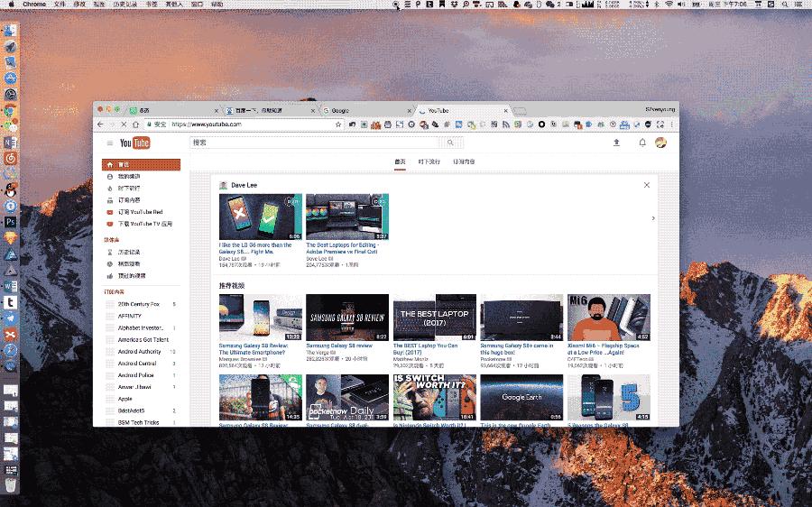
Task: Click the Chrome back arrow
Action: (x=100, y=124)
